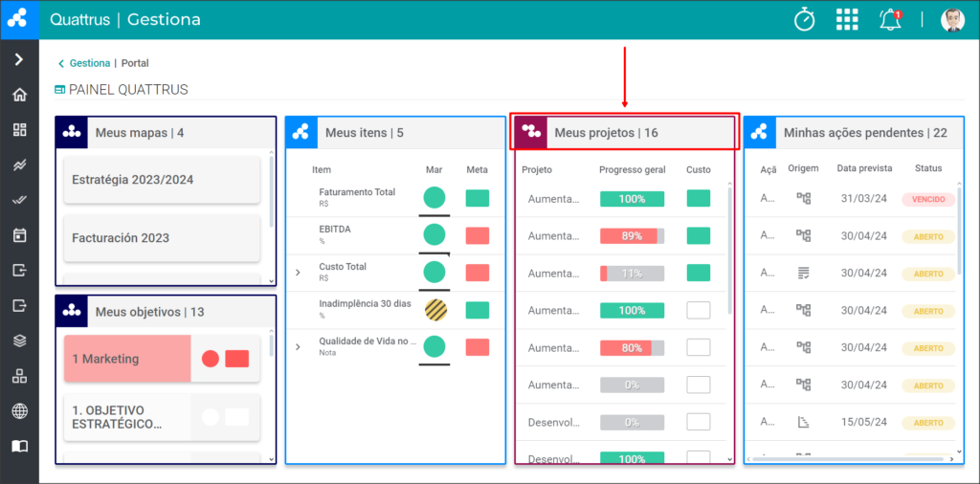Click the 89% project progress bar

632,235
